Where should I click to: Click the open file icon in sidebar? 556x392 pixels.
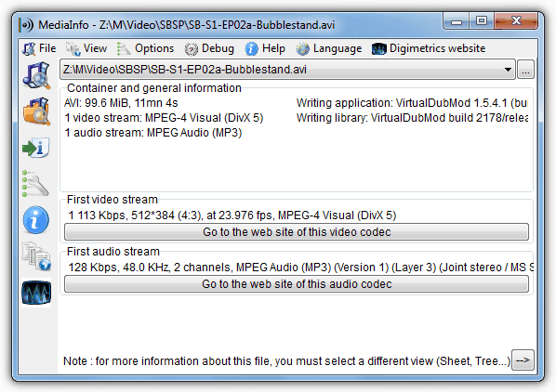pyautogui.click(x=36, y=75)
